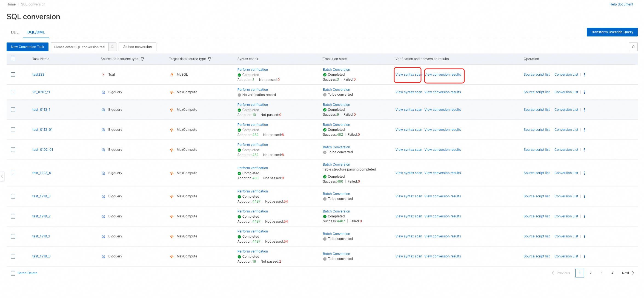Expand the collapsed left sidebar arrow

[2, 176]
